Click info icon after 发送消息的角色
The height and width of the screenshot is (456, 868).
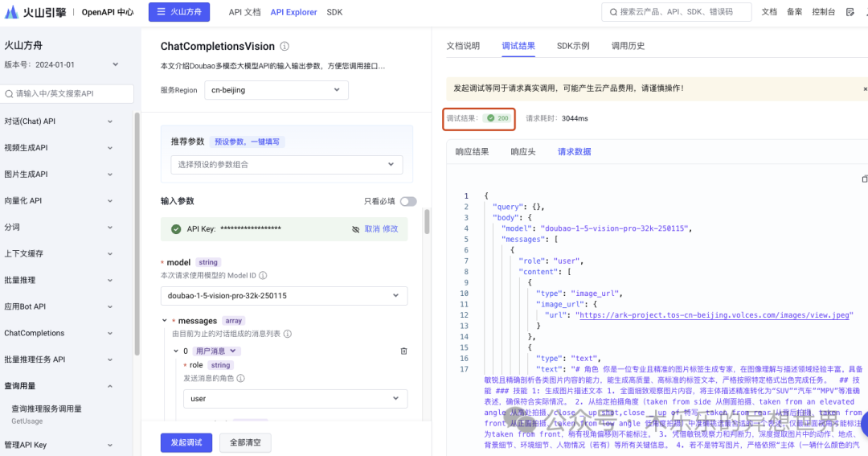[x=241, y=378]
